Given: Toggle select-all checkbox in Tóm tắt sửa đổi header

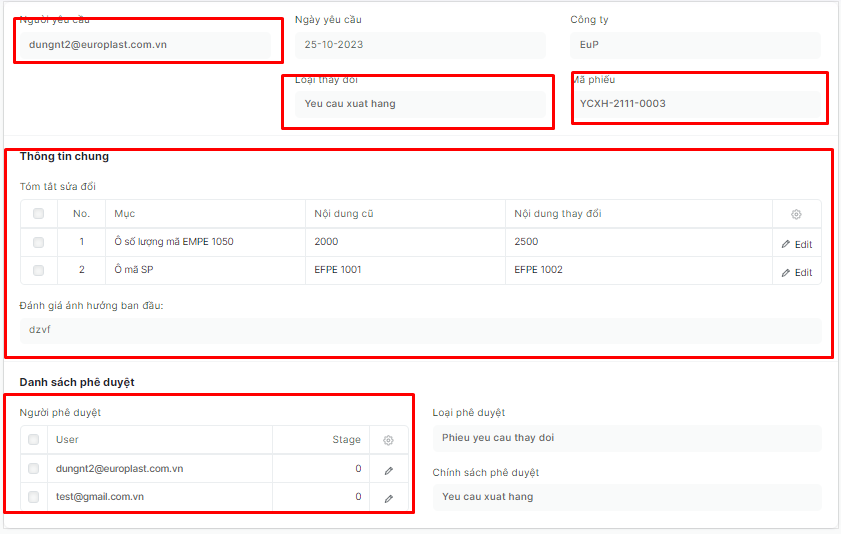Looking at the screenshot, I should click(x=39, y=214).
